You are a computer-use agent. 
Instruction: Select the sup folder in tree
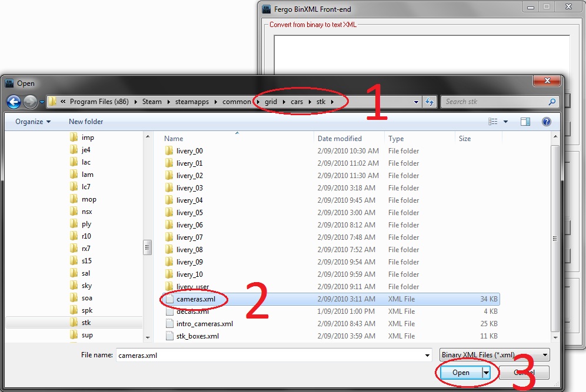point(87,335)
